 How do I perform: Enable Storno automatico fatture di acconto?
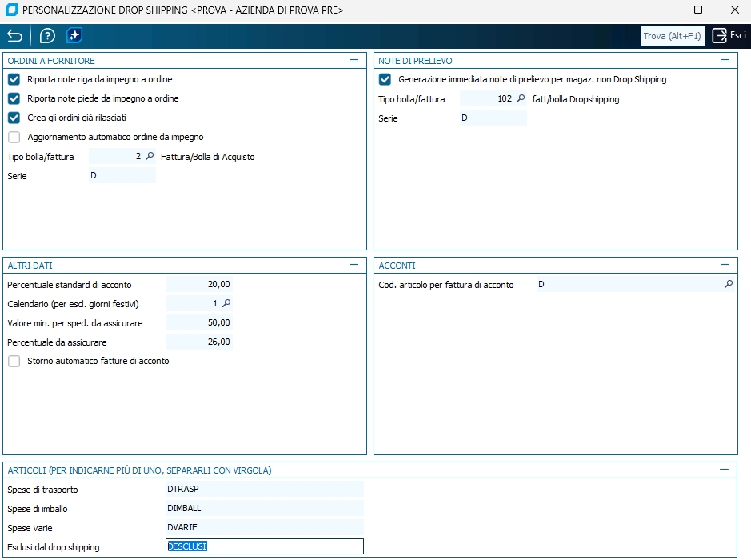point(14,362)
